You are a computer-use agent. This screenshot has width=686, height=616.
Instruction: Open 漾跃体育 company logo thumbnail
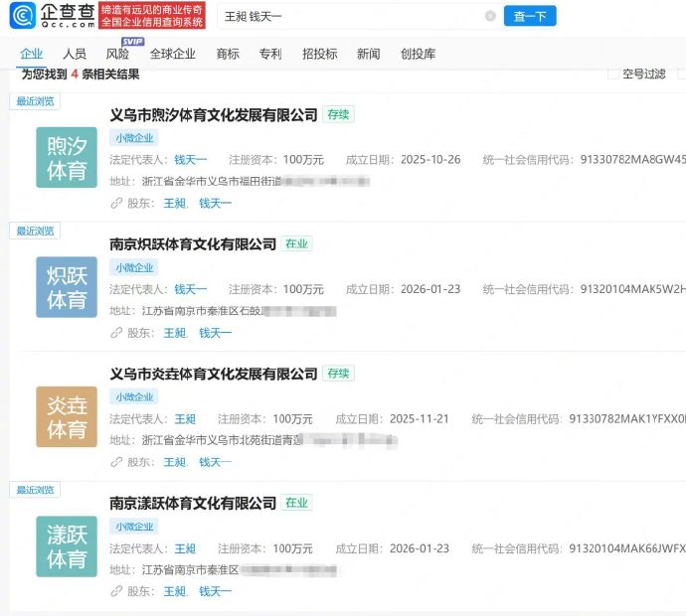click(x=67, y=546)
